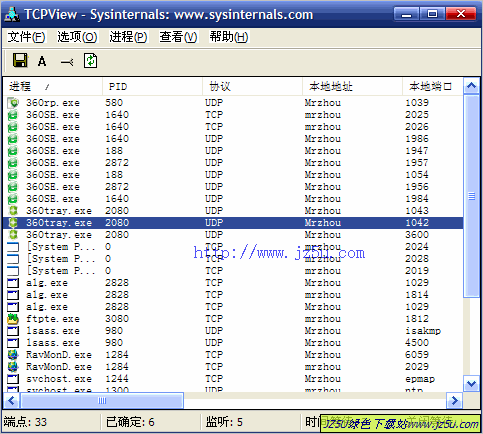Click lsass.exe icon for isakmp port
The width and height of the screenshot is (483, 434).
click(13, 331)
